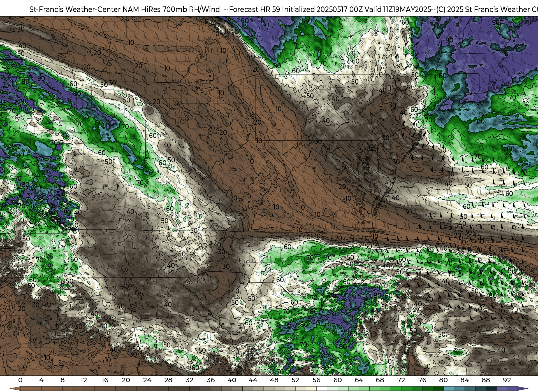Click the colorbar label "4"

pos(41,380)
